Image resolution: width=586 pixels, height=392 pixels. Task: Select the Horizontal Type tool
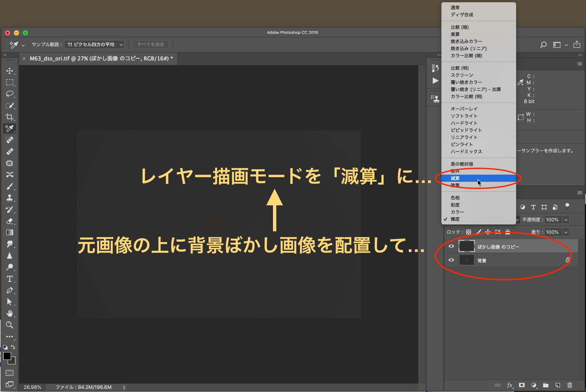pyautogui.click(x=10, y=279)
